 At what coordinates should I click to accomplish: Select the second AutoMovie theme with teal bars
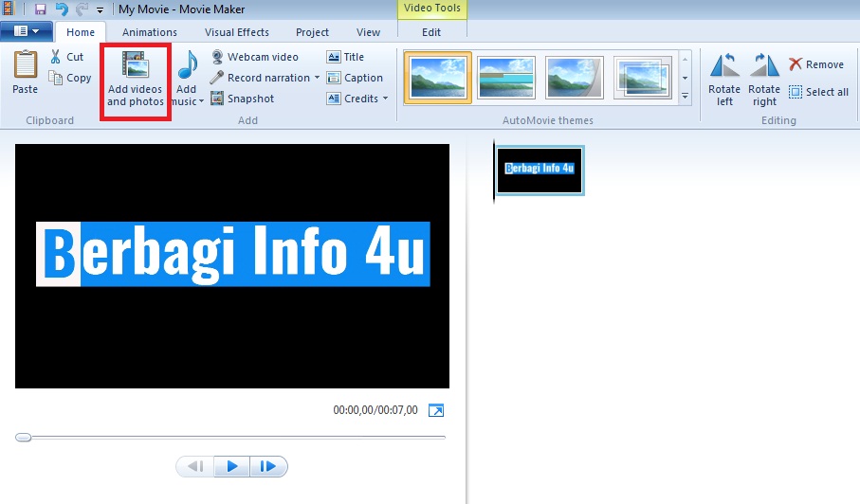[505, 78]
